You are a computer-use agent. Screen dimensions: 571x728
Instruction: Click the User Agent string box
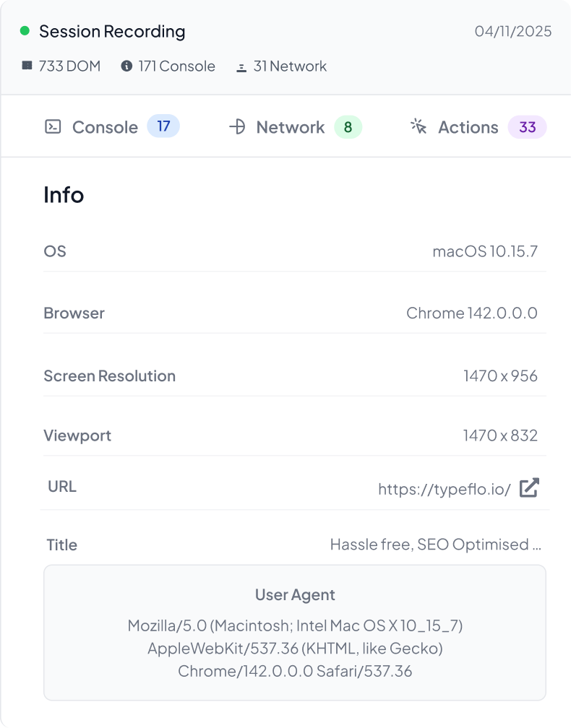[295, 633]
